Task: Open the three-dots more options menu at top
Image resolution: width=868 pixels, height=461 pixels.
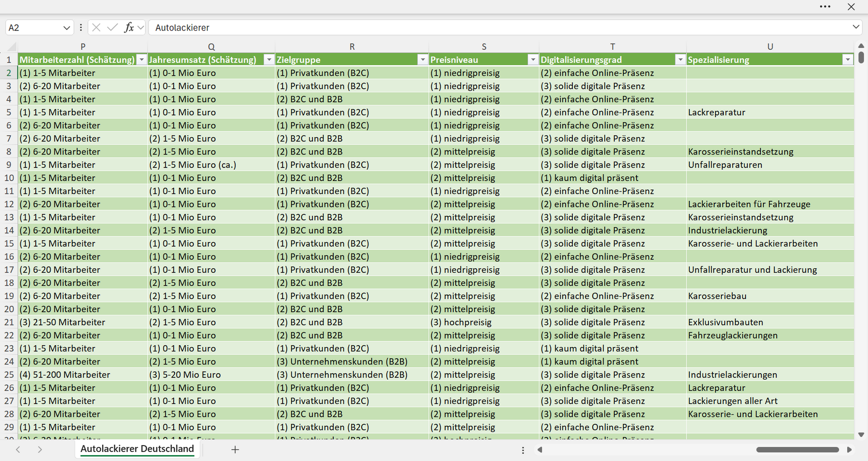Action: [x=825, y=7]
